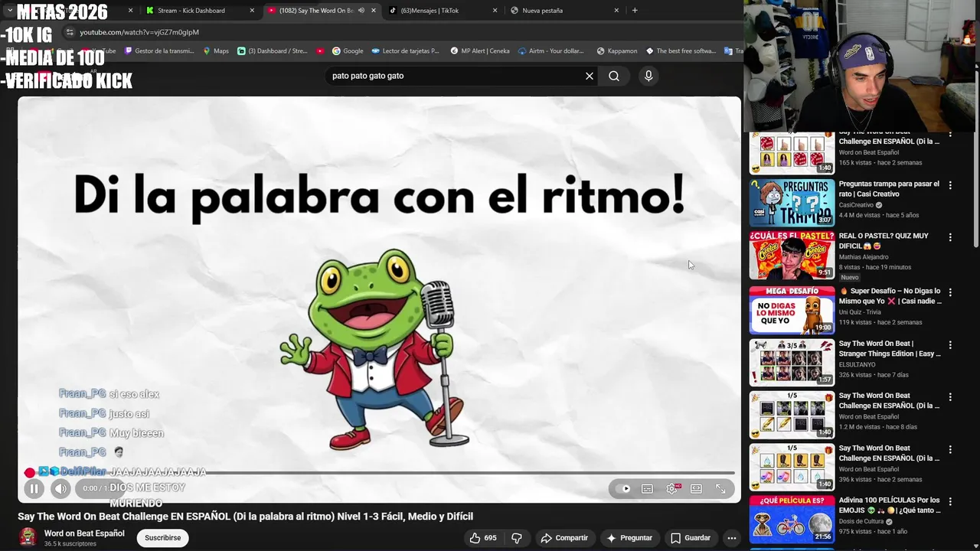Open the 1.2 M de vistas video's options menu
Image resolution: width=980 pixels, height=551 pixels.
pos(950,397)
